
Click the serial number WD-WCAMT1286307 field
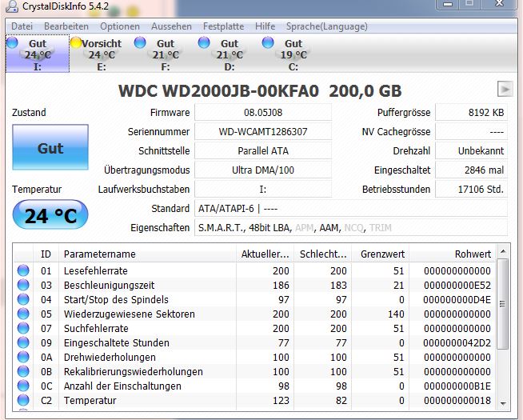[263, 131]
